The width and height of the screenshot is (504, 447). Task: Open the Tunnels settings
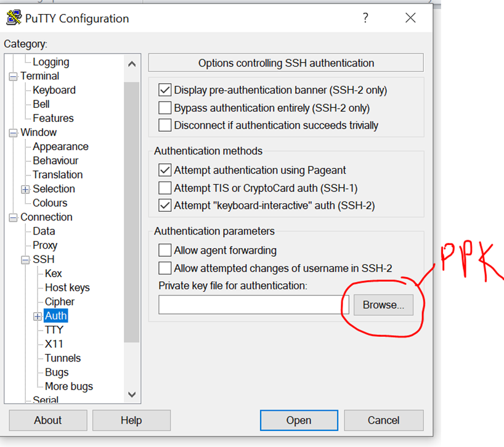(x=63, y=358)
